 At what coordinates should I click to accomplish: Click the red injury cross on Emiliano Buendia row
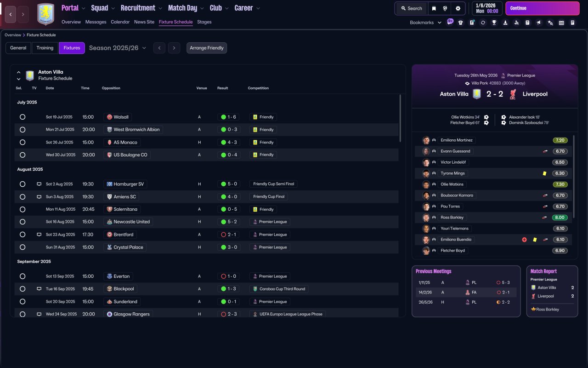point(524,240)
